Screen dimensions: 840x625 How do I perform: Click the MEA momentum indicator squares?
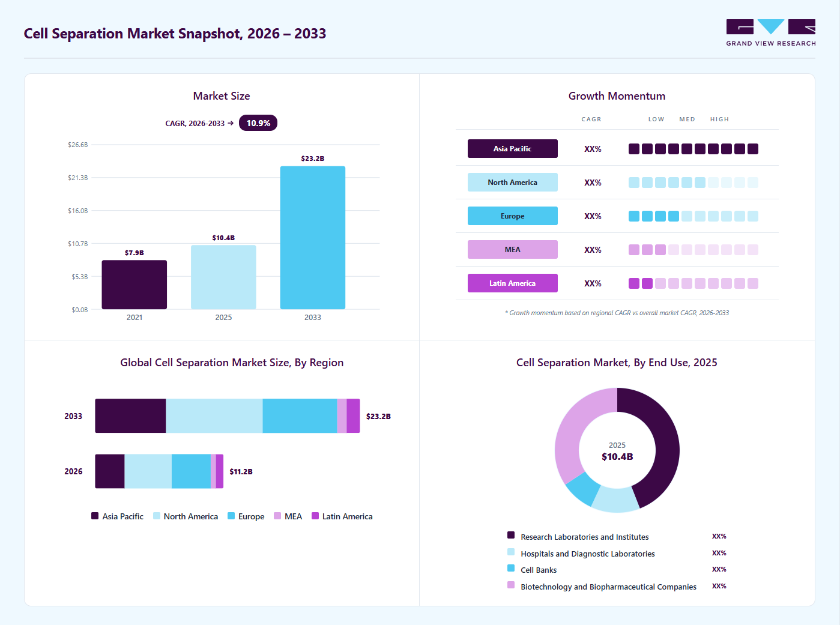(x=693, y=250)
